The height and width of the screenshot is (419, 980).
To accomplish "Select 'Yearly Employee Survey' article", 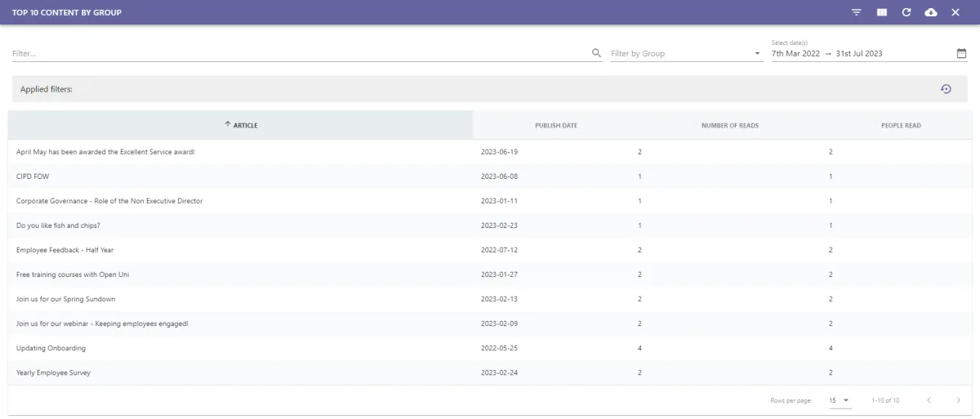I will coord(53,372).
